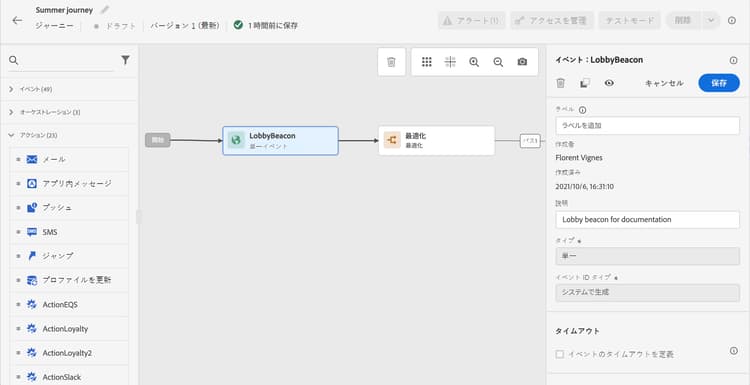Toggle the canvas grid dots icon
The image size is (750, 385).
click(x=427, y=62)
